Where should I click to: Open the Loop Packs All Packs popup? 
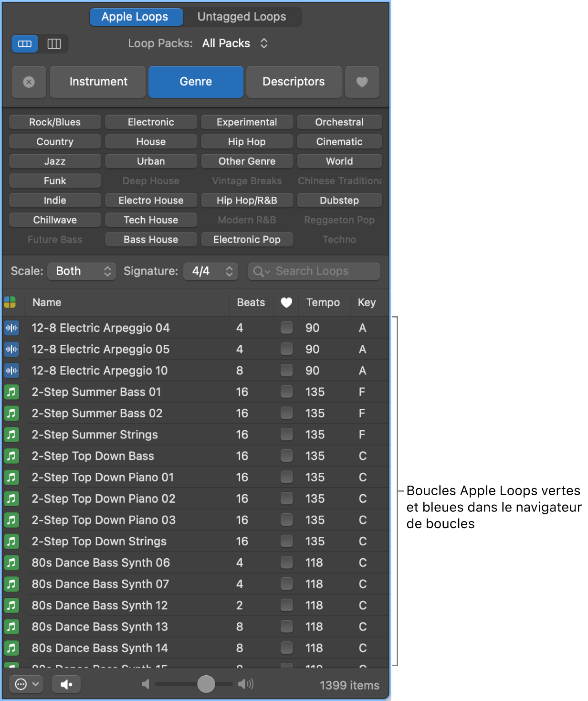235,43
